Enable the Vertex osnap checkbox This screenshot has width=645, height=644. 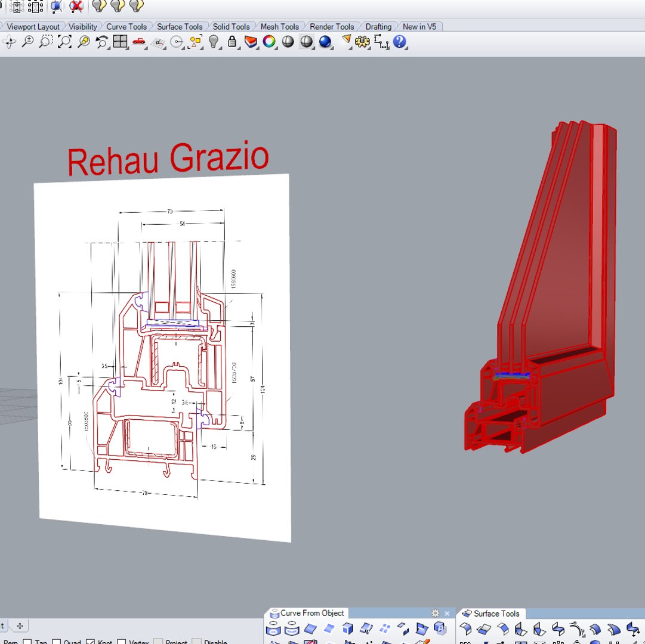point(121,641)
